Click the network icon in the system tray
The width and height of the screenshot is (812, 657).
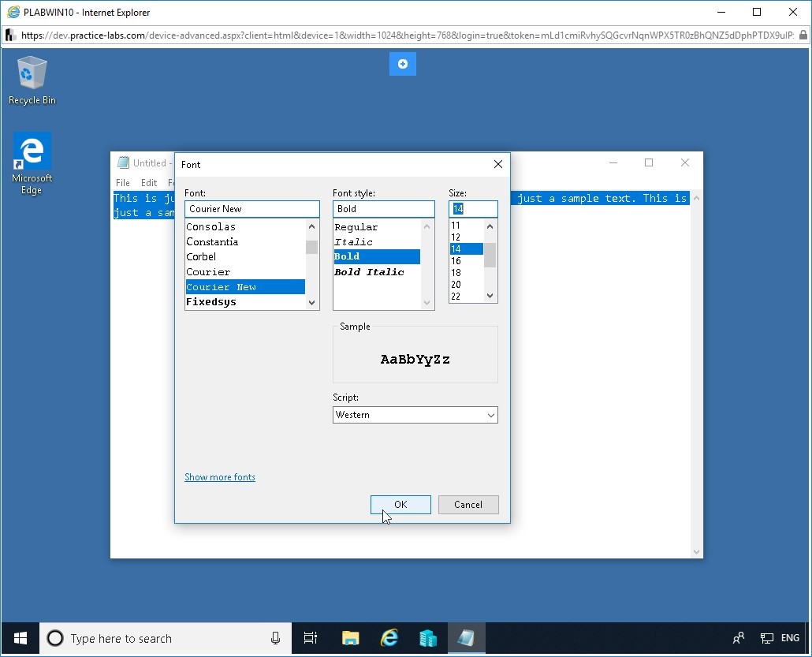click(766, 638)
